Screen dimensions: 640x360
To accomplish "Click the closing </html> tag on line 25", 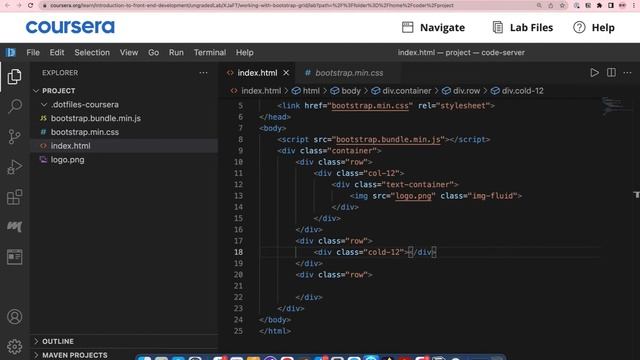I will [x=275, y=331].
